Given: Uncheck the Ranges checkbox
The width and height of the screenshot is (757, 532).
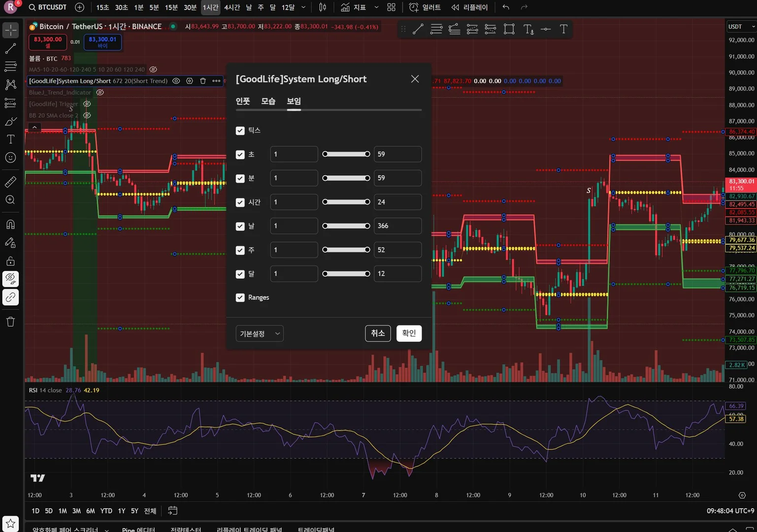Looking at the screenshot, I should pos(240,298).
